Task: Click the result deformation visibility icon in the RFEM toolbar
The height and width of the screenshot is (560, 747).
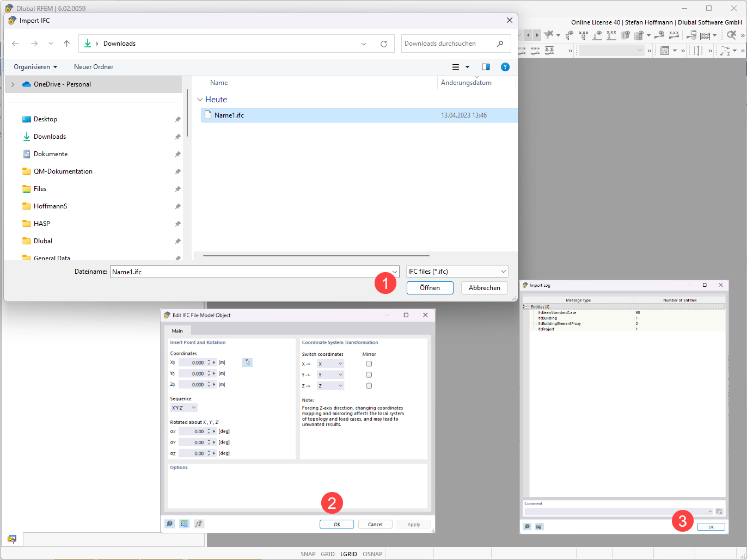Action: (x=570, y=35)
